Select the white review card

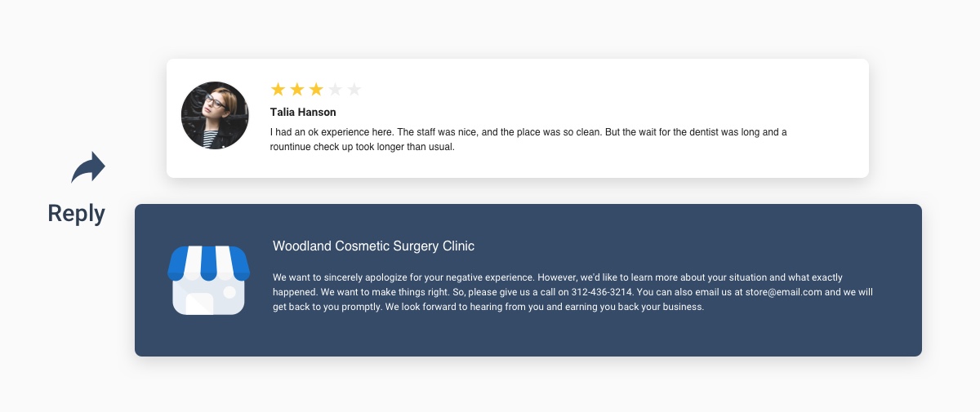[x=518, y=118]
